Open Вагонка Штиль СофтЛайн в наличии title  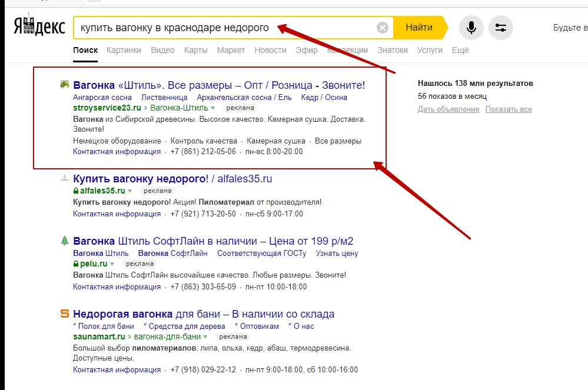pos(213,241)
